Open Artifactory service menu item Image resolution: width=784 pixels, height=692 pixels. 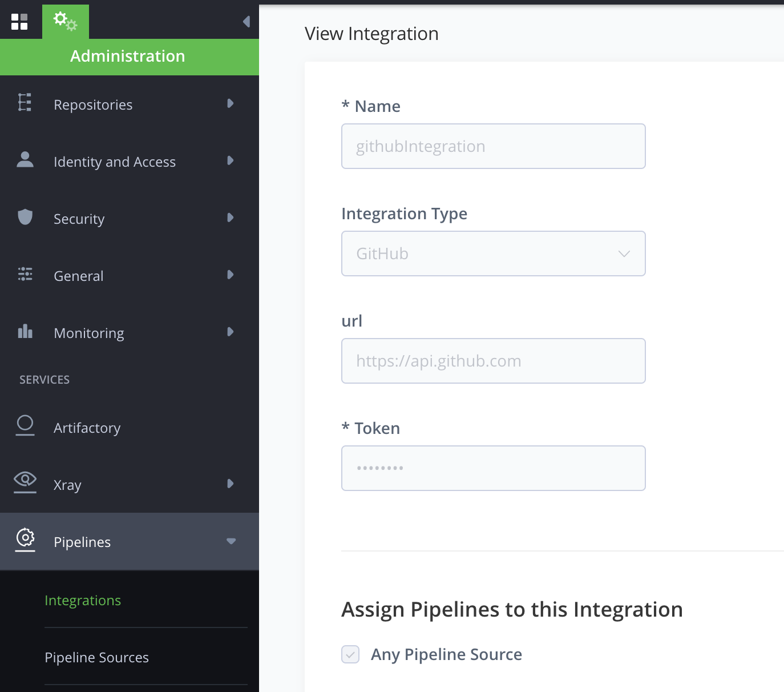pos(130,427)
